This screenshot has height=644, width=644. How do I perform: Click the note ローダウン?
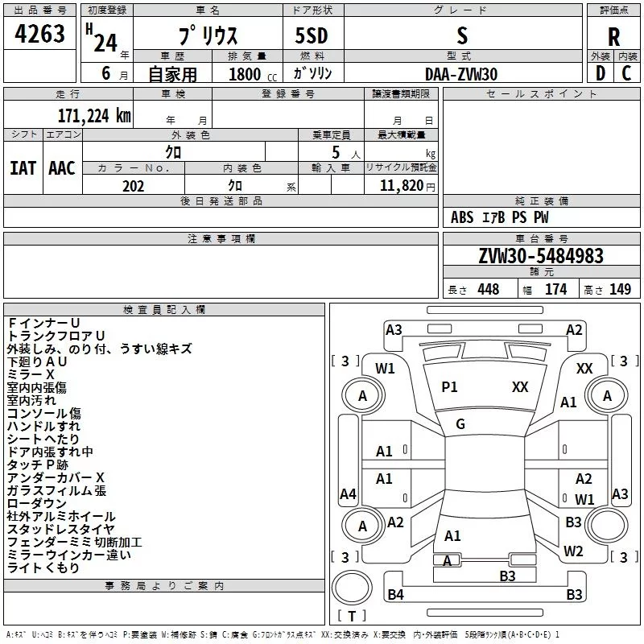click(37, 504)
